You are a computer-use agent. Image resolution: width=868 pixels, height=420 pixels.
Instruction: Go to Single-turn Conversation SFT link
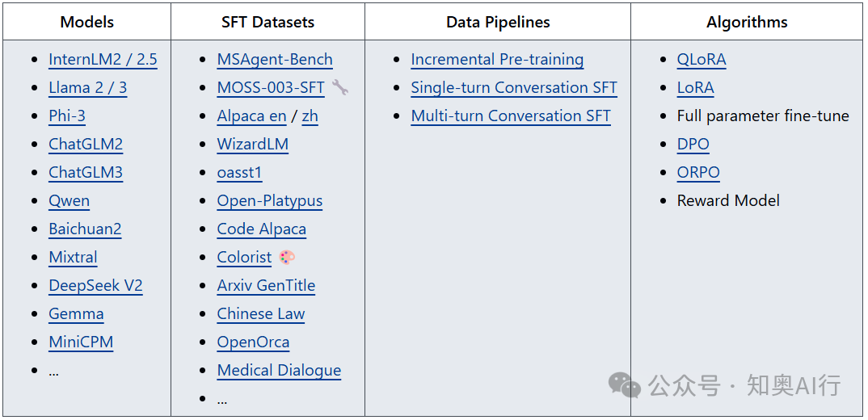click(x=514, y=88)
